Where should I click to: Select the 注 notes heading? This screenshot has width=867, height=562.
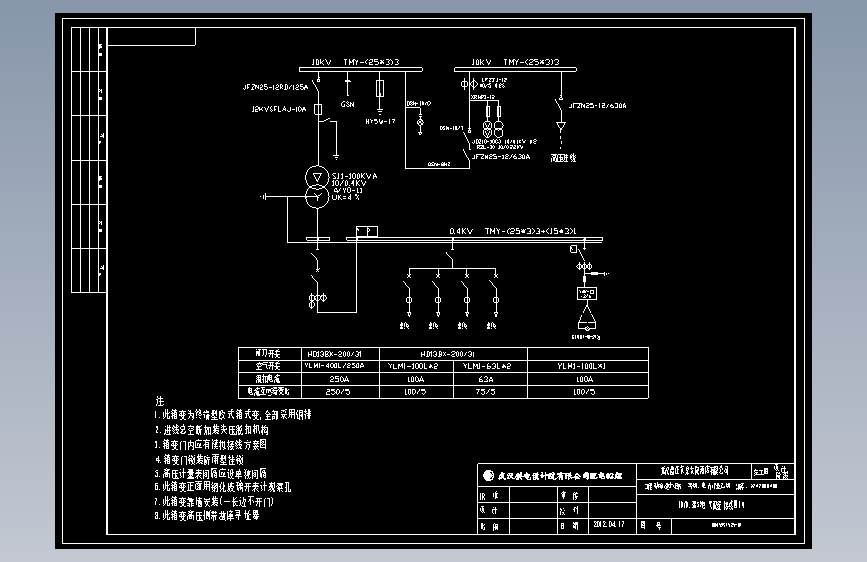[160, 401]
